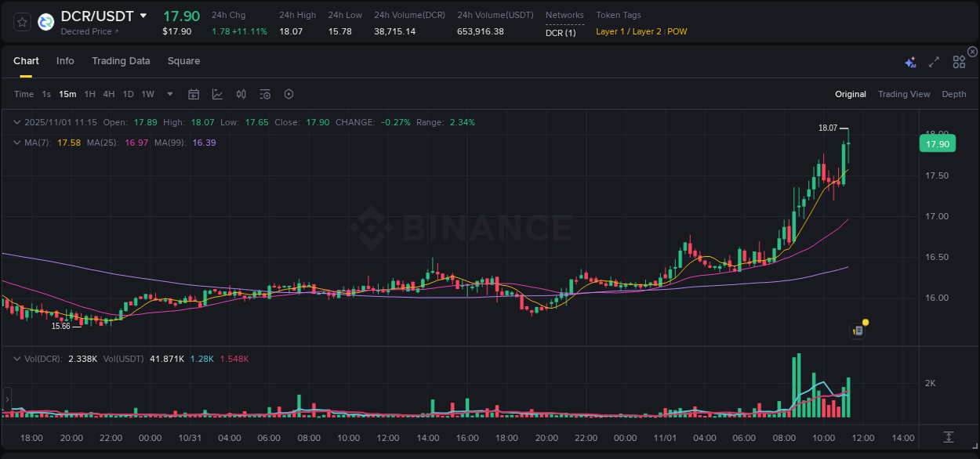Open the Binance AI assistant sparkle icon

909,61
